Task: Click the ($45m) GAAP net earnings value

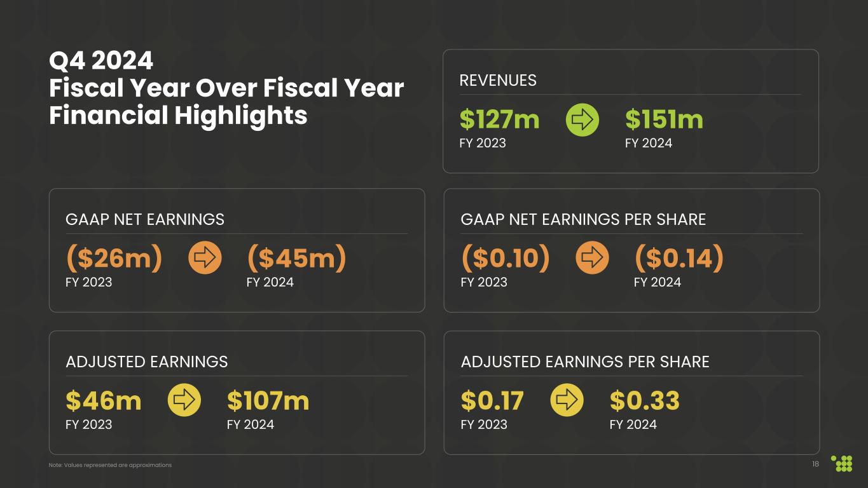Action: tap(296, 259)
